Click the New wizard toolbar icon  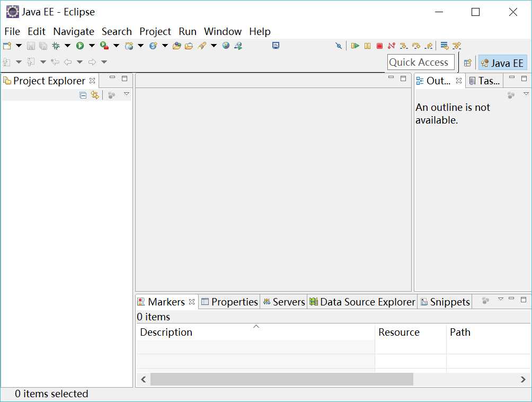click(x=7, y=46)
